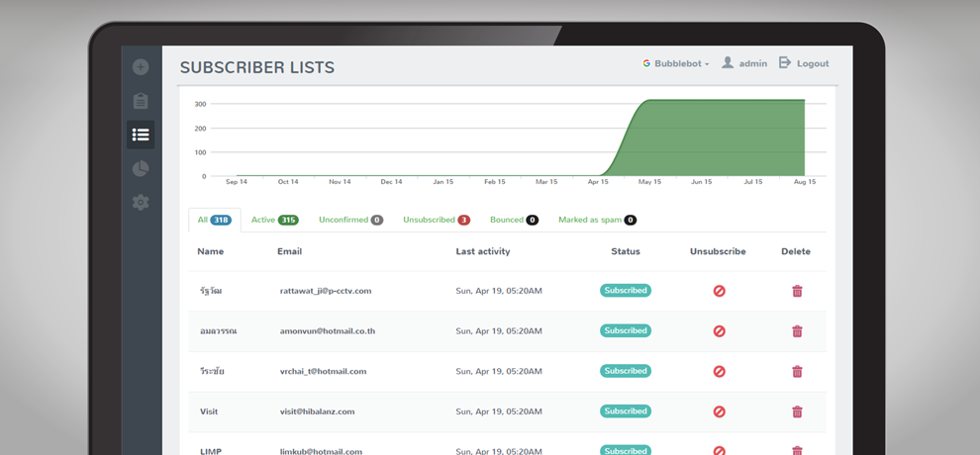
Task: Click the name LIMP in table
Action: tap(211, 451)
